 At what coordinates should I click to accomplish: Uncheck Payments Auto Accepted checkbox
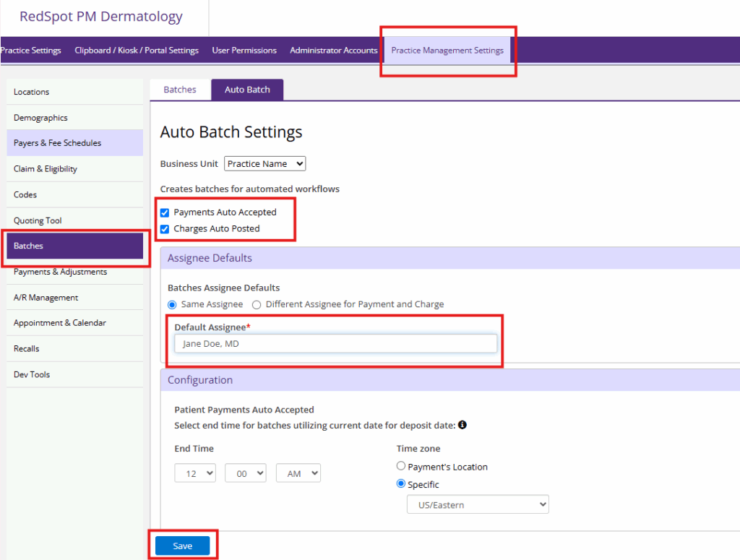tap(165, 212)
